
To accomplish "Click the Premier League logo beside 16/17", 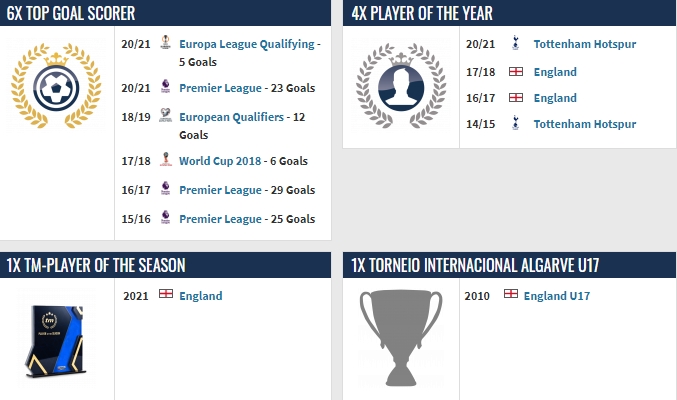I will point(165,188).
